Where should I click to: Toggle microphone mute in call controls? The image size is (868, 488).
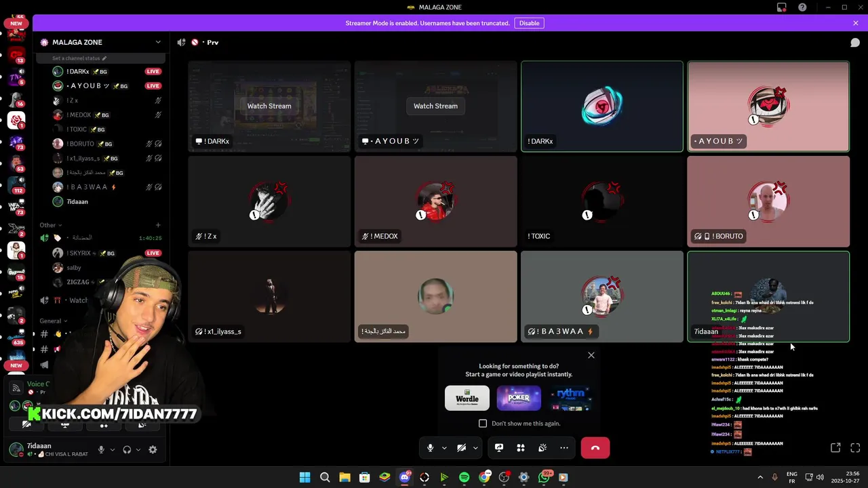tap(430, 447)
